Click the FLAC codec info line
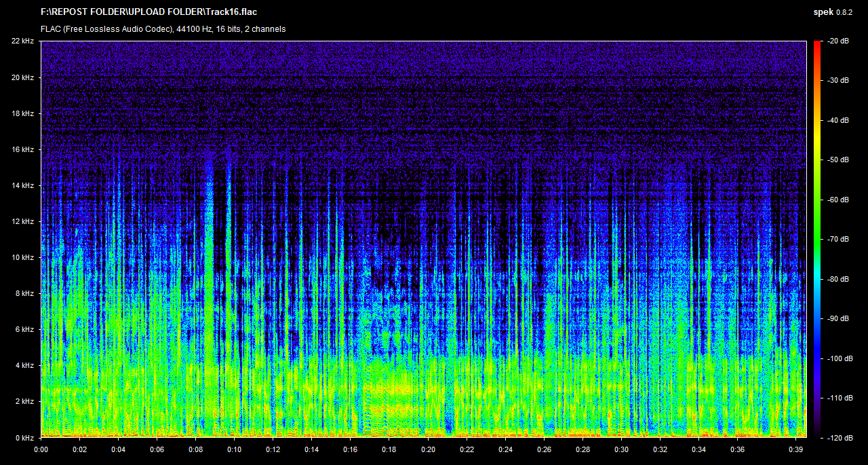 point(163,29)
